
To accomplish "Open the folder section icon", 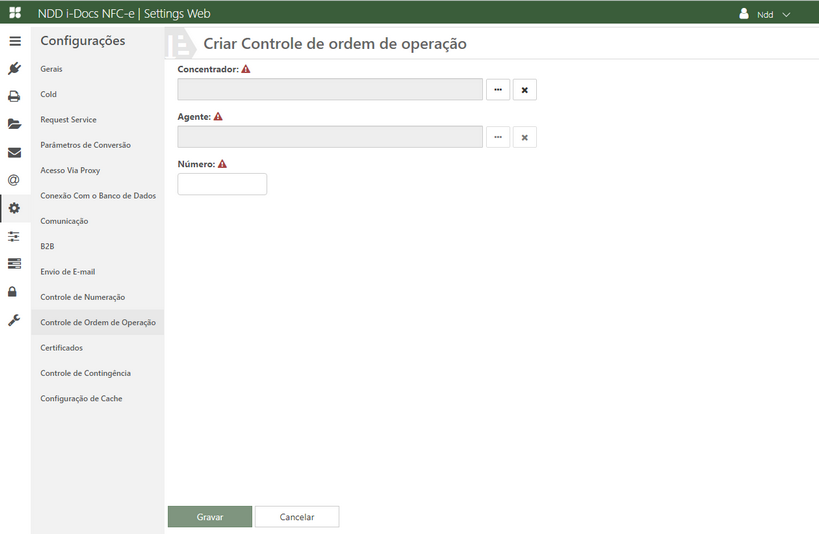I will coord(15,124).
